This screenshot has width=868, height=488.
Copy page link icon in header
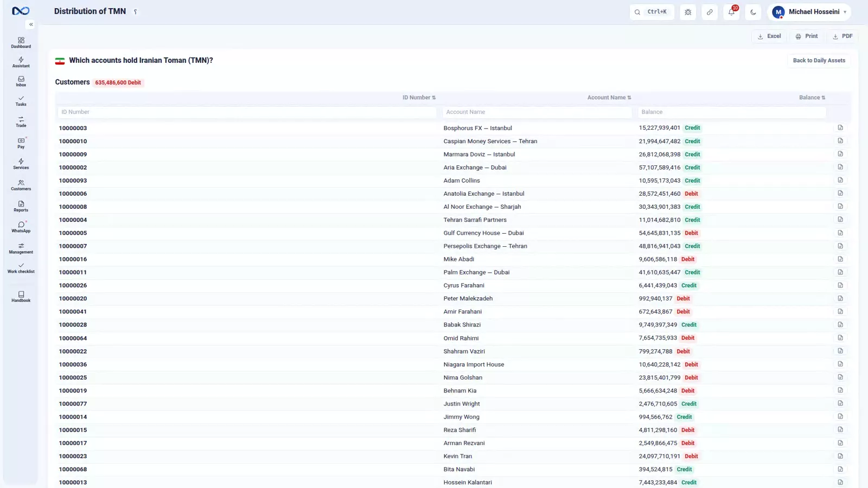[710, 12]
